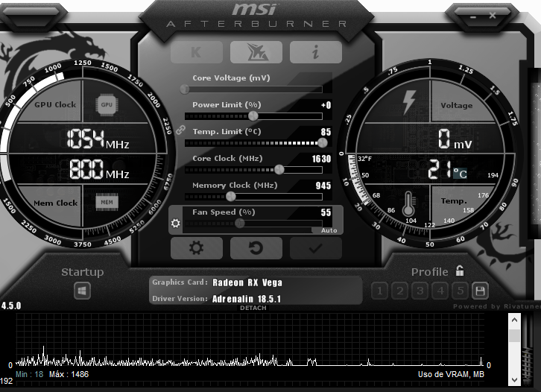The height and width of the screenshot is (392, 541).
Task: Click the lightning bolt voltage icon
Action: click(409, 102)
